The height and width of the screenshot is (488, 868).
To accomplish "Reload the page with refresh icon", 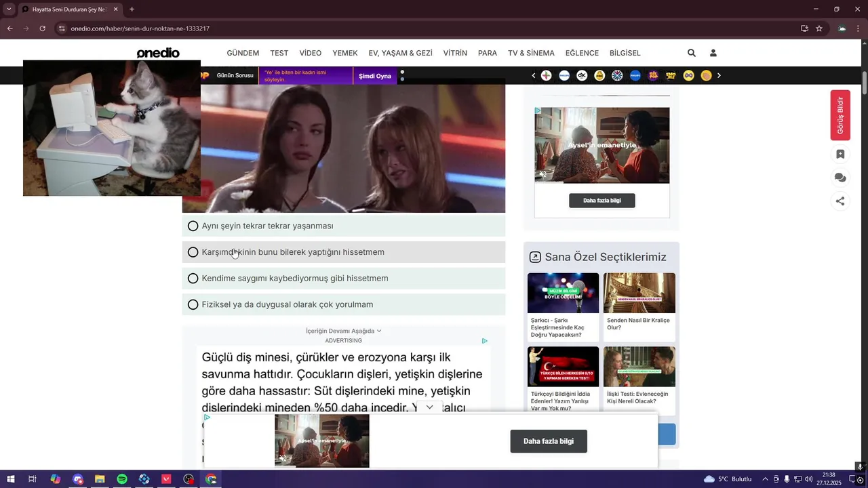I will (x=42, y=28).
